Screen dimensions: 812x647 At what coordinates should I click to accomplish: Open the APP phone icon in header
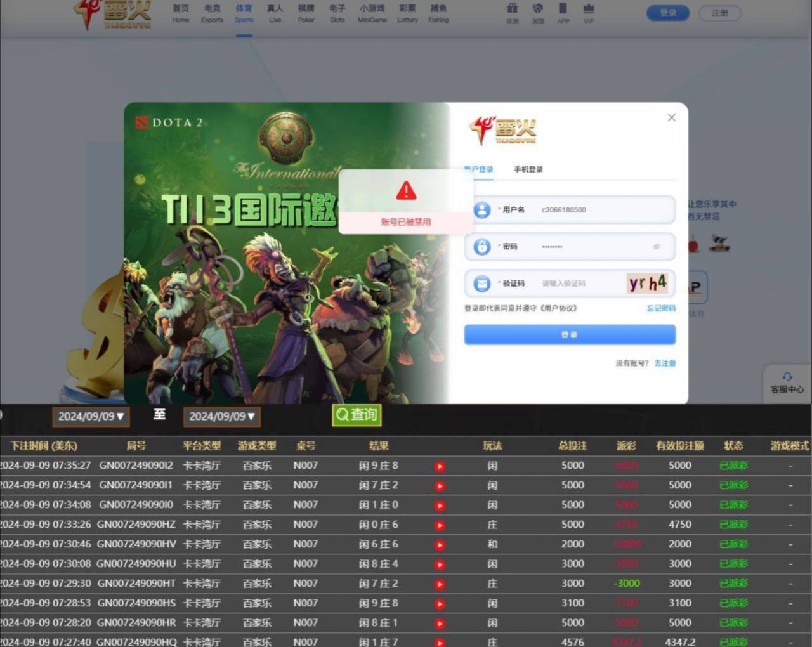point(563,12)
